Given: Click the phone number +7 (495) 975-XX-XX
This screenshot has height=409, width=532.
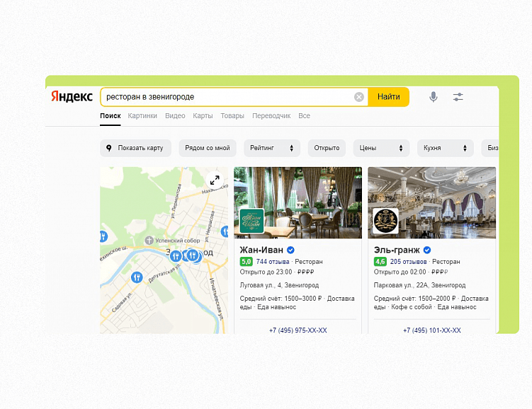Looking at the screenshot, I should click(298, 330).
